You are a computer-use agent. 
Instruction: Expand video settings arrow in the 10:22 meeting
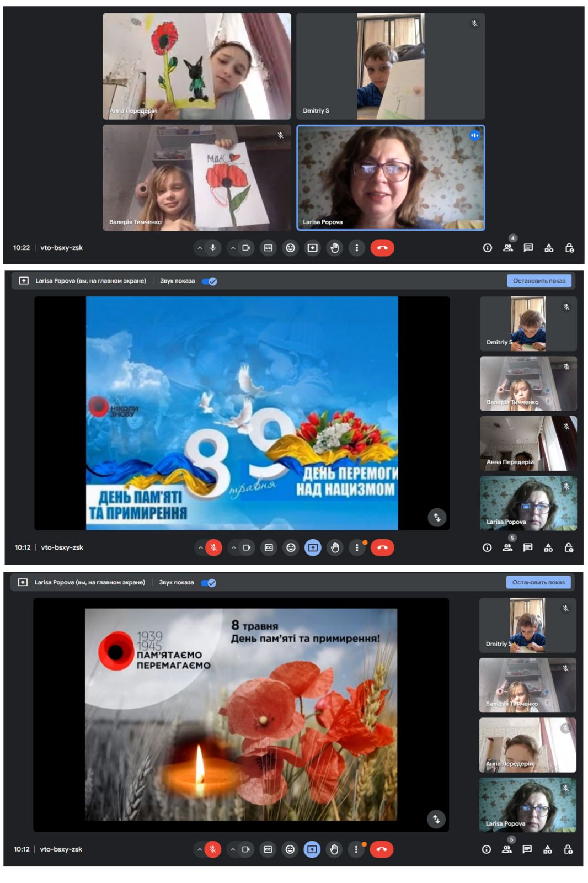point(233,248)
